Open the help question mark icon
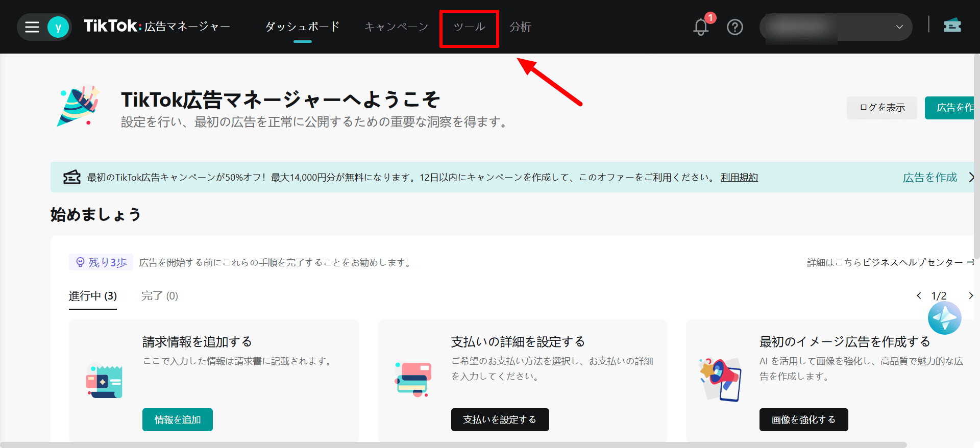This screenshot has width=980, height=448. (734, 27)
